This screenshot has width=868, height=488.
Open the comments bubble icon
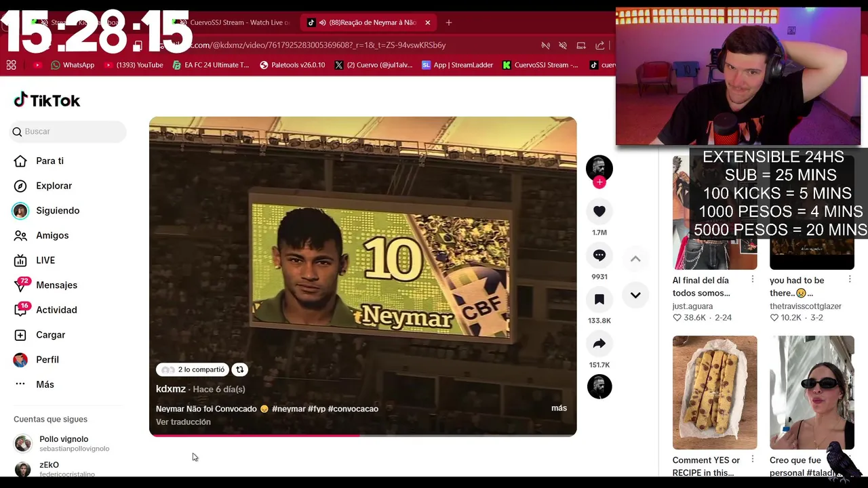tap(599, 256)
